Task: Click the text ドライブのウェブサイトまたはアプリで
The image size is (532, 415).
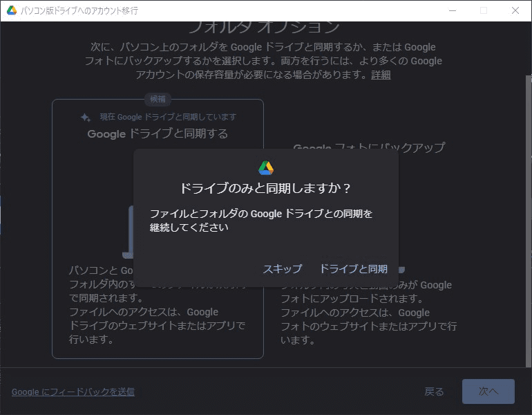Action: pos(157,325)
